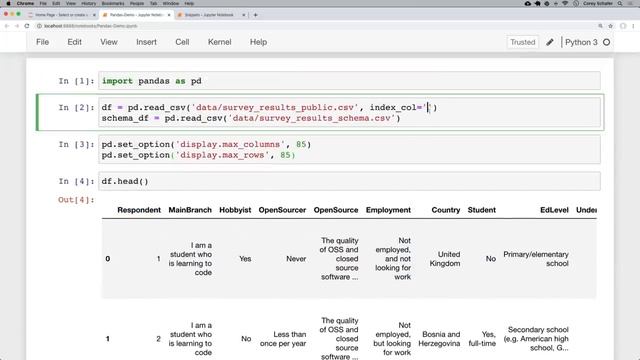Image resolution: width=640 pixels, height=360 pixels.
Task: Click the localhost URL address field
Action: [91, 26]
